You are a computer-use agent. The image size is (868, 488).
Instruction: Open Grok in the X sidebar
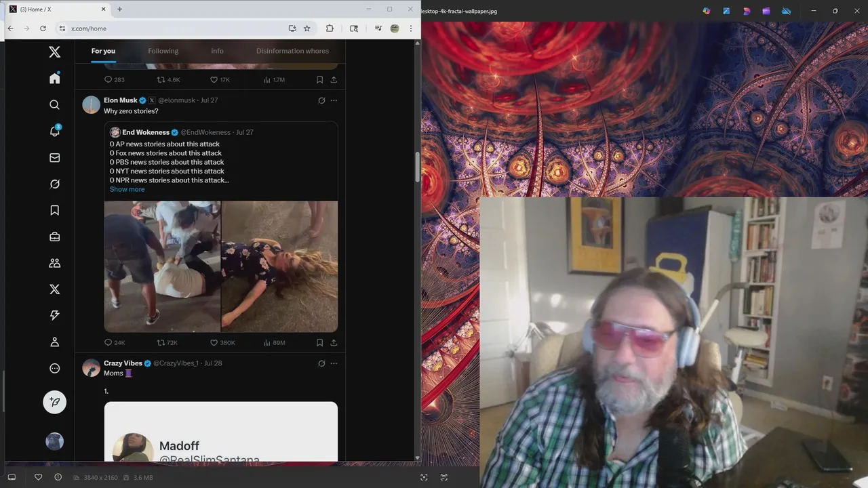[55, 184]
